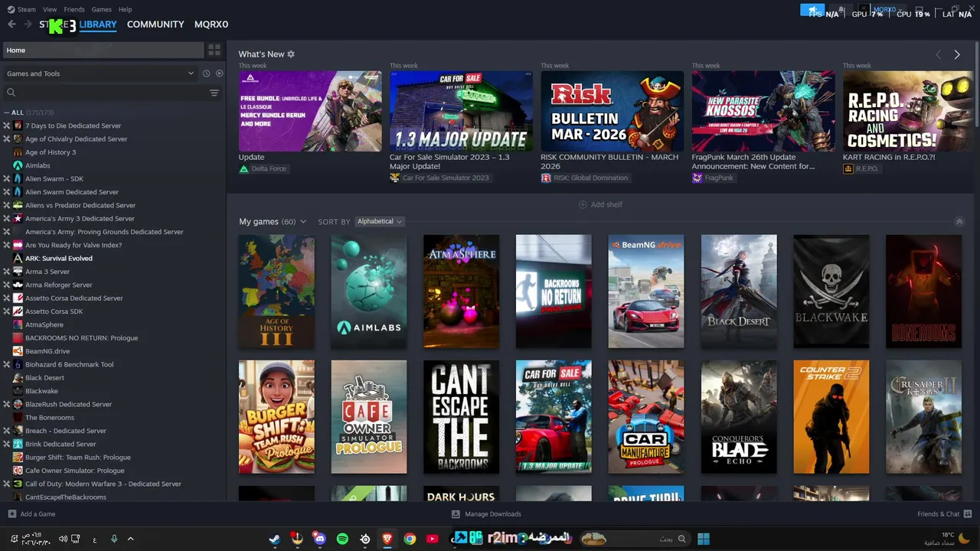Open the Games menu
Viewport: 980px width, 551px height.
101,9
